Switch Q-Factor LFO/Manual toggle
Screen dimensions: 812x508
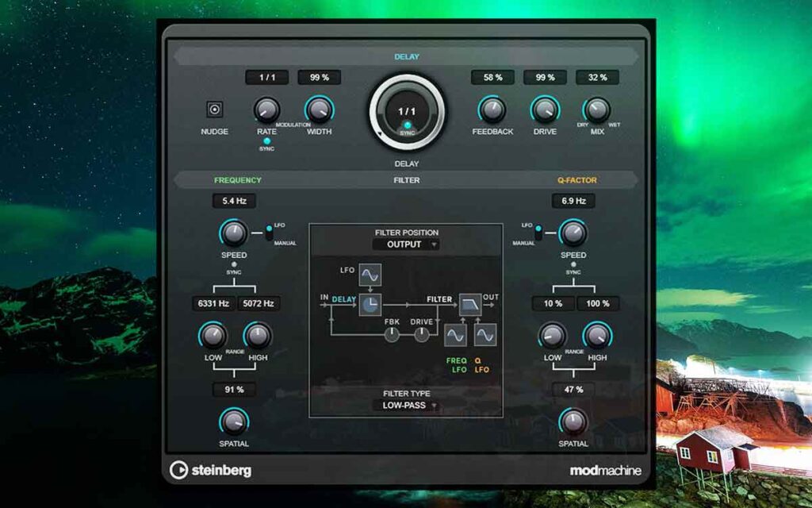pos(538,233)
